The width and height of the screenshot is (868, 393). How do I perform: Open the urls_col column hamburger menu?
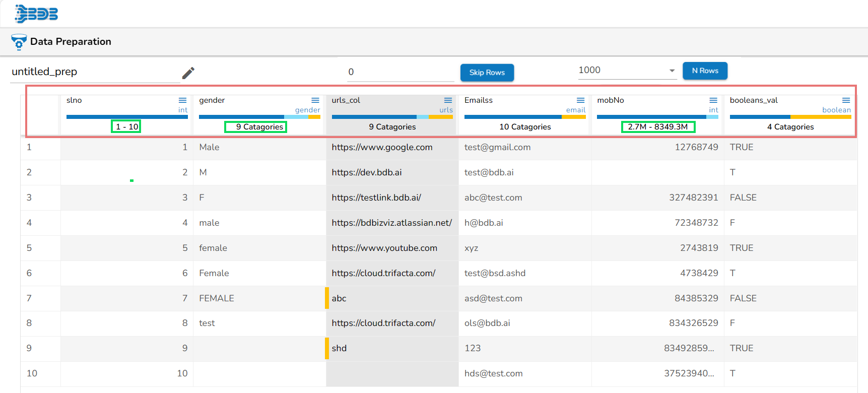[448, 100]
